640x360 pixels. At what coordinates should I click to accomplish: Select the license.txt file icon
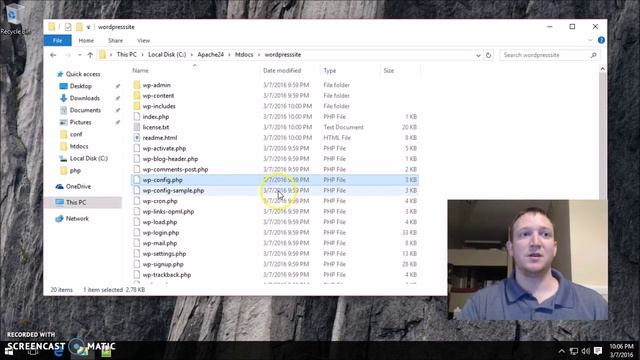137,127
